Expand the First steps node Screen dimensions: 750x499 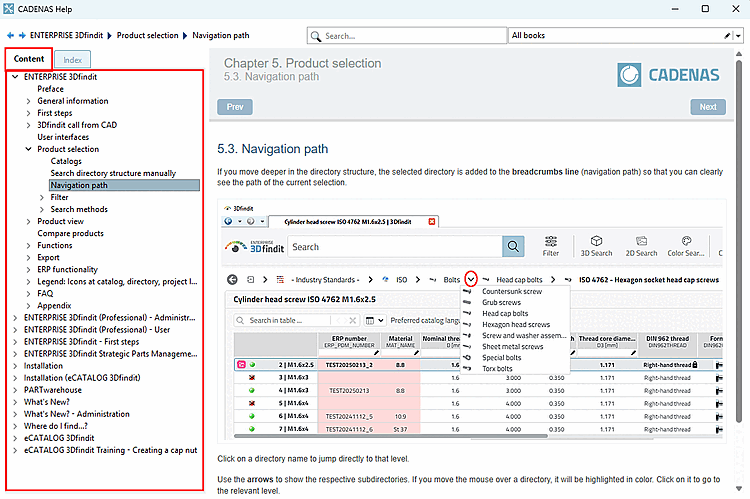pyautogui.click(x=28, y=113)
